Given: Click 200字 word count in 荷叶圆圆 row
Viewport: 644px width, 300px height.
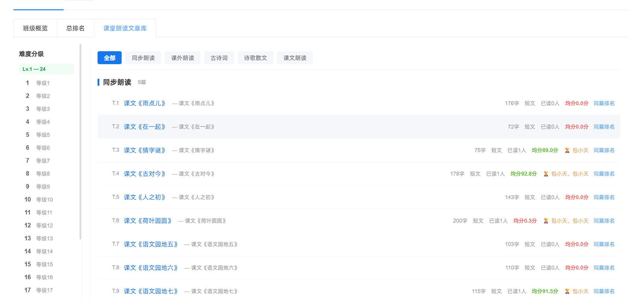Looking at the screenshot, I should (460, 221).
